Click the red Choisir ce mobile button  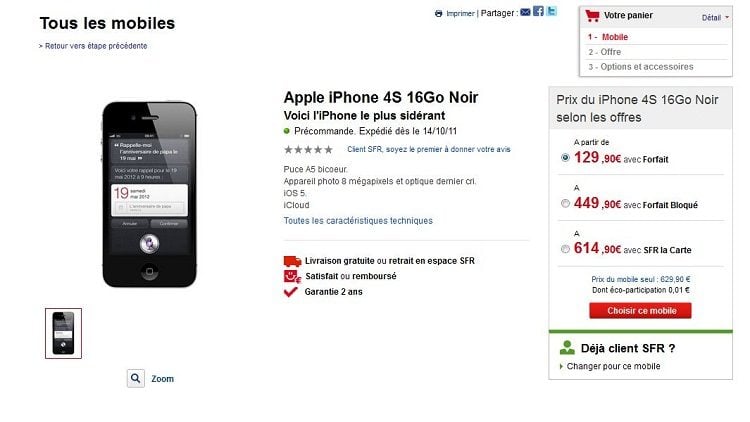(x=640, y=311)
